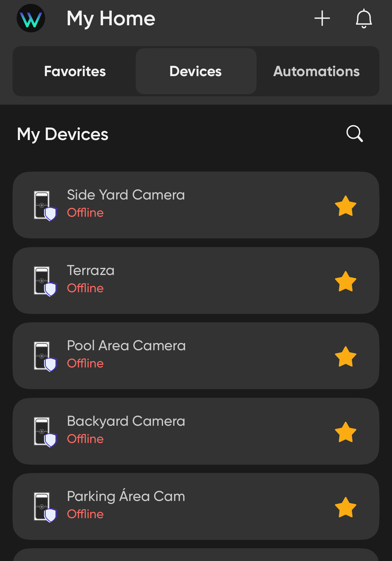Search devices with magnifier icon

[355, 134]
